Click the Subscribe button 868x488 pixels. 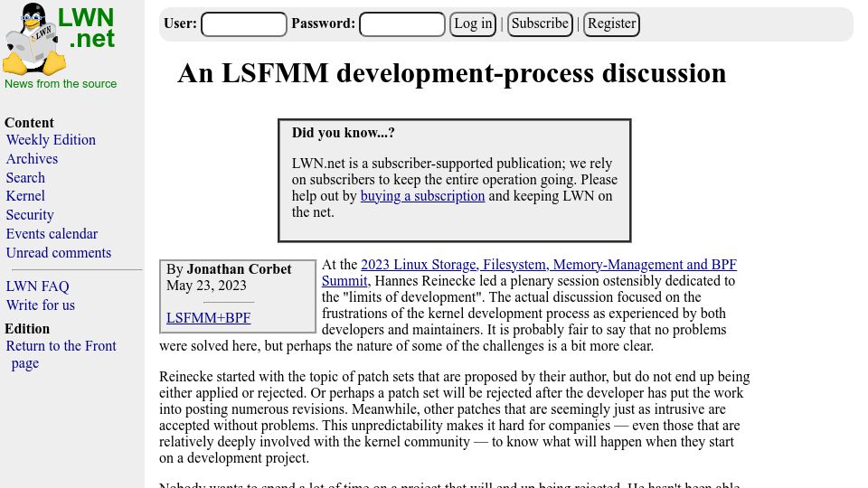(540, 24)
